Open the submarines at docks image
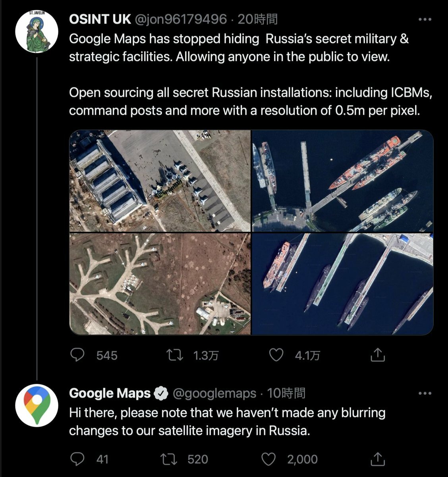 pos(342,284)
